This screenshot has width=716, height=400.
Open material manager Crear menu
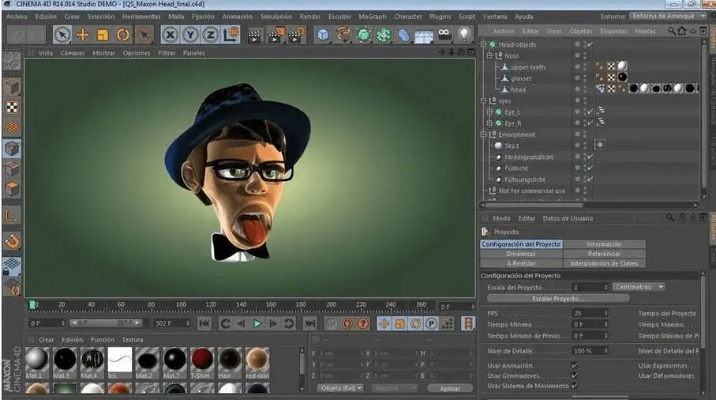click(x=46, y=340)
